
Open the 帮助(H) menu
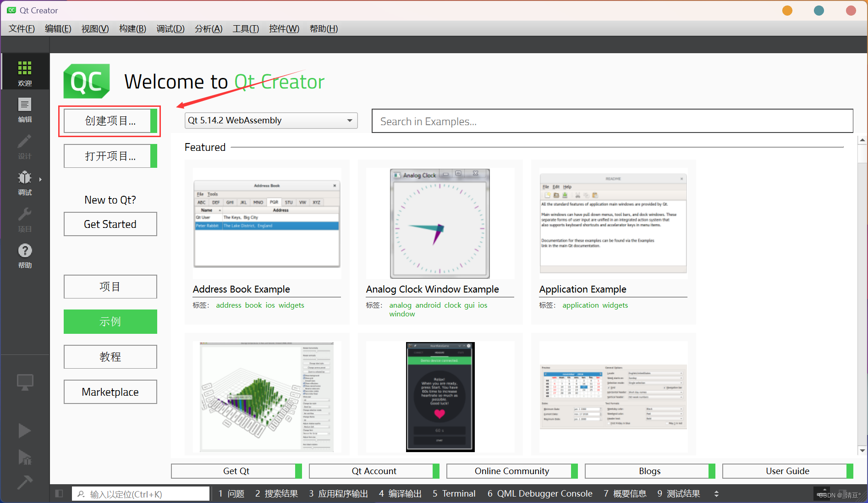[324, 28]
